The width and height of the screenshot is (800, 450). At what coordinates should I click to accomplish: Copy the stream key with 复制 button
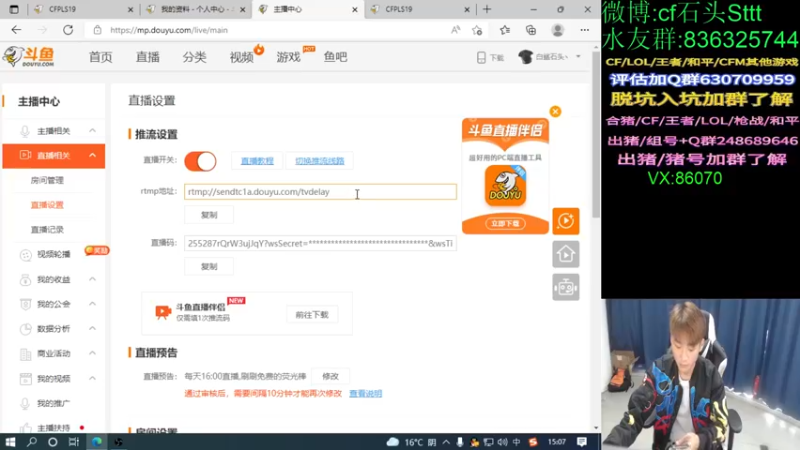[x=209, y=266]
